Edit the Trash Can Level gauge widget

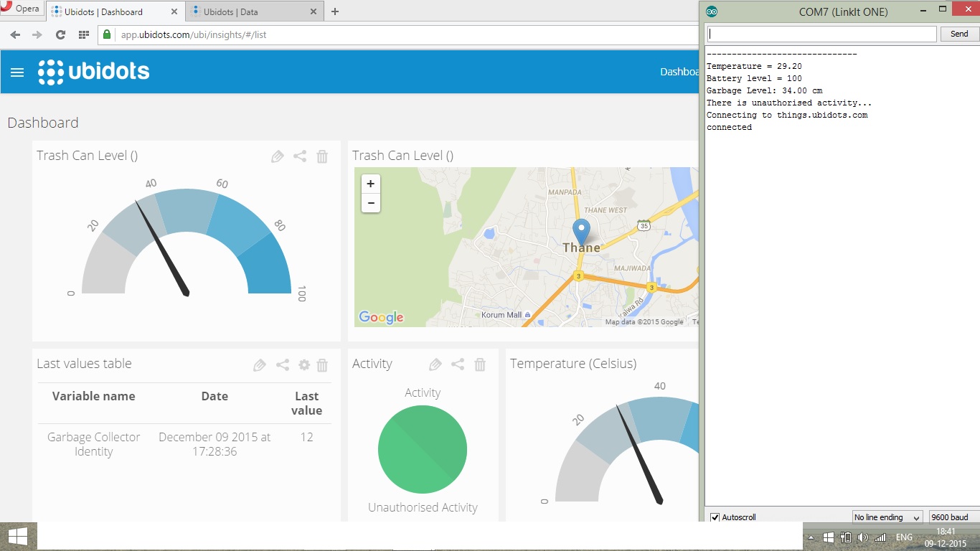pyautogui.click(x=278, y=156)
